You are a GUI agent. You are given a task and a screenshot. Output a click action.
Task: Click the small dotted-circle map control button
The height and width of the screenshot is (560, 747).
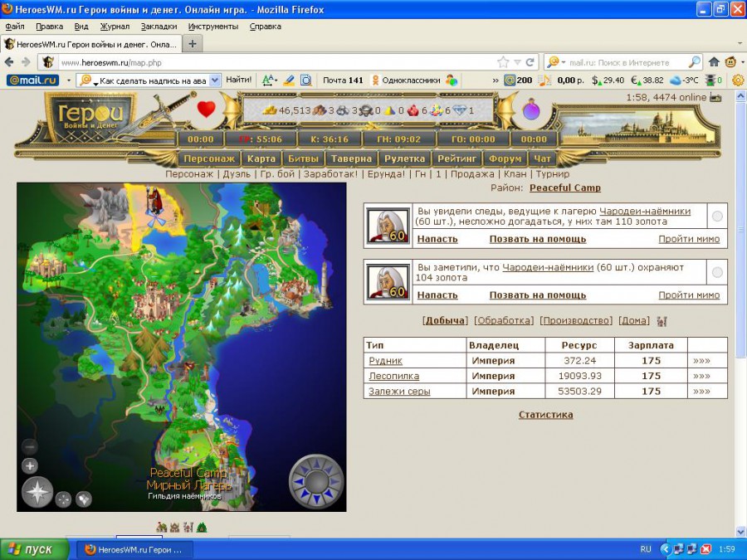pos(63,499)
